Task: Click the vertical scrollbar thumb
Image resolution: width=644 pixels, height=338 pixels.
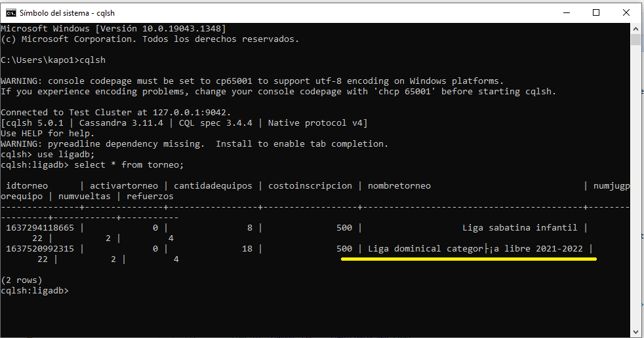Action: (635, 40)
